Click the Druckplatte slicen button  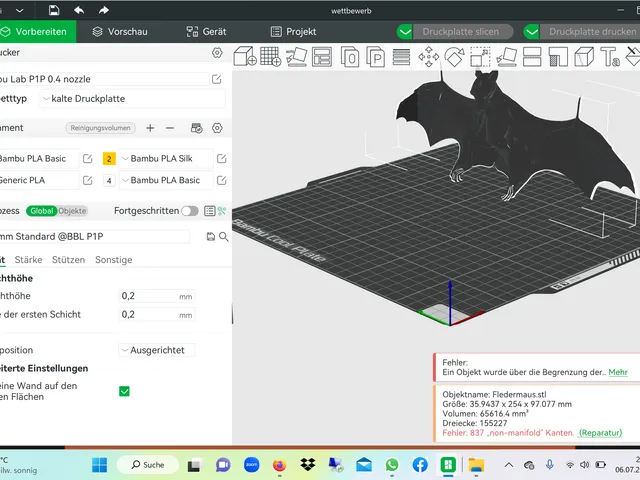(462, 32)
